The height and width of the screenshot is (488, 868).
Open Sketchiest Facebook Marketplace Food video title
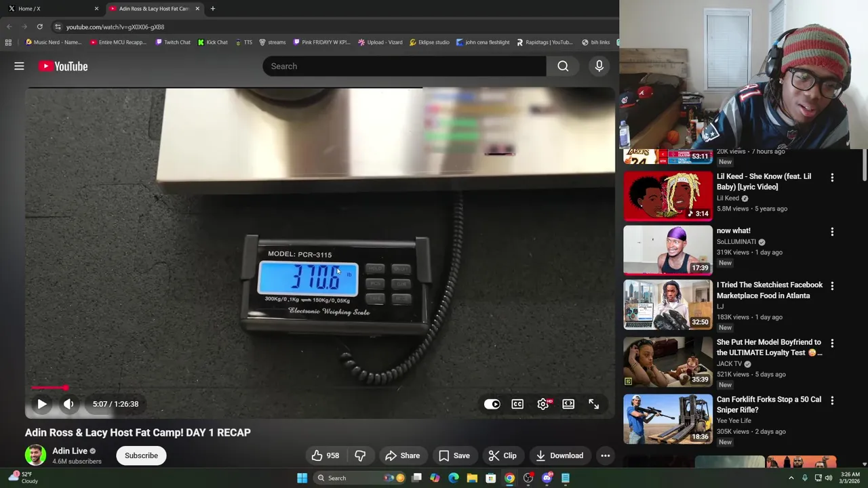[x=770, y=290]
